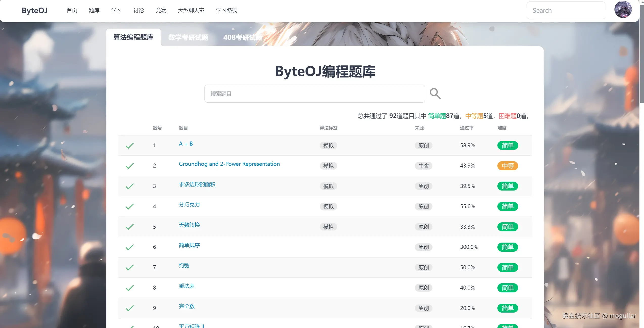644x328 pixels.
Task: Open the 求多边形的面积 problem
Action: [x=197, y=184]
